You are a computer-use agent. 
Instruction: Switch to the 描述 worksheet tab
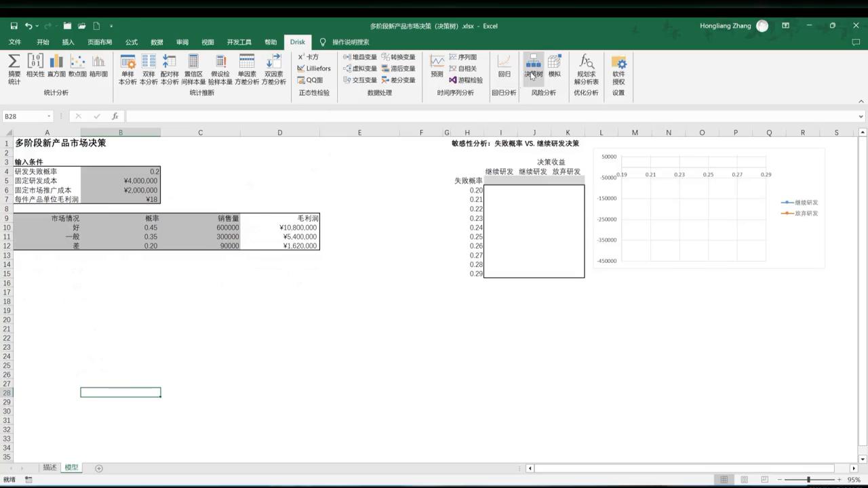(x=50, y=468)
